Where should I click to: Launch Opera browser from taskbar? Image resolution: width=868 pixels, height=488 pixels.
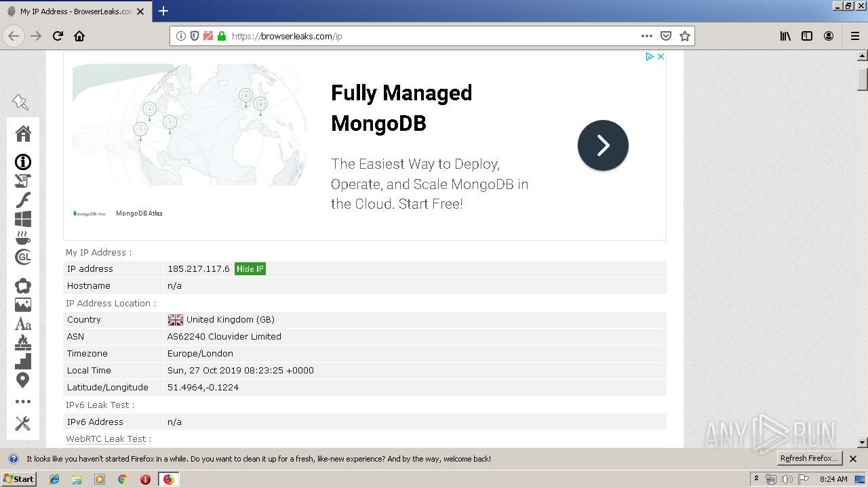click(145, 479)
